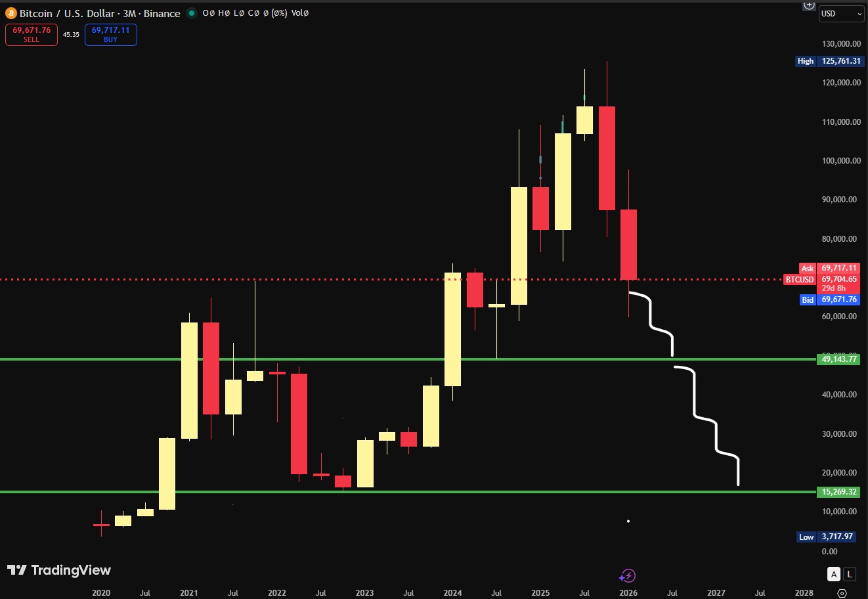The height and width of the screenshot is (599, 868).
Task: Click the TradingView logo
Action: (59, 570)
